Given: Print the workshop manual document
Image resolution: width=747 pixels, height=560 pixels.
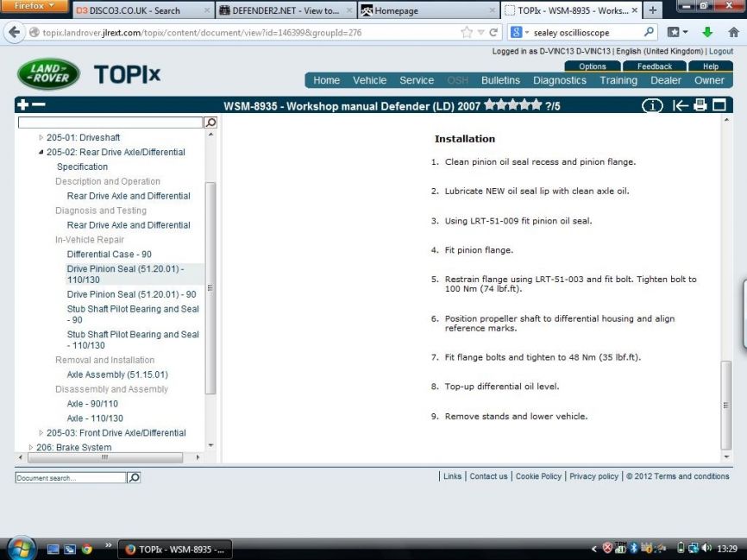Looking at the screenshot, I should [700, 105].
